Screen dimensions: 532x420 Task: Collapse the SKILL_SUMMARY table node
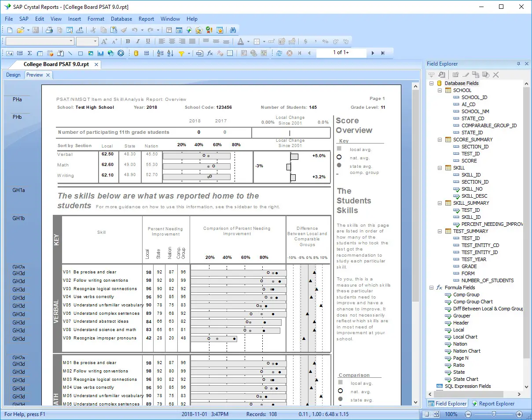click(440, 203)
